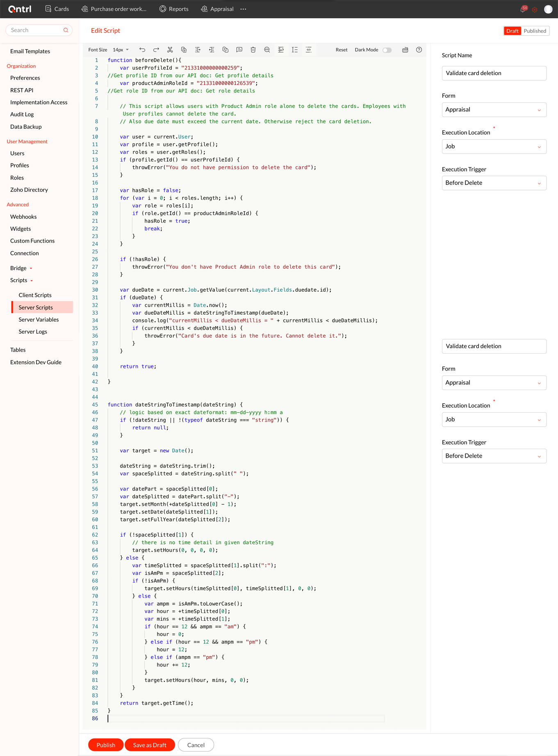This screenshot has width=558, height=756.
Task: Click the Outdent lines icon
Action: point(212,50)
